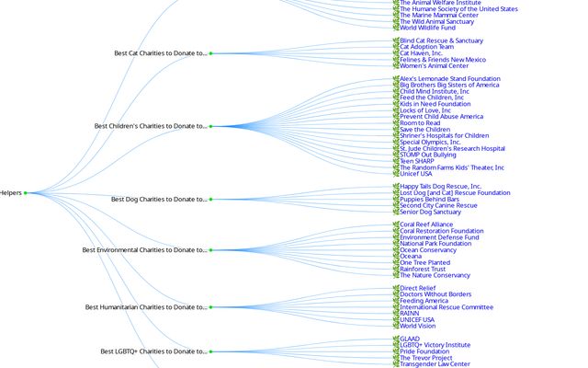This screenshot has width=588, height=368.
Task: Click the leaf icon beside Ocean Conservancy
Action: click(x=396, y=249)
